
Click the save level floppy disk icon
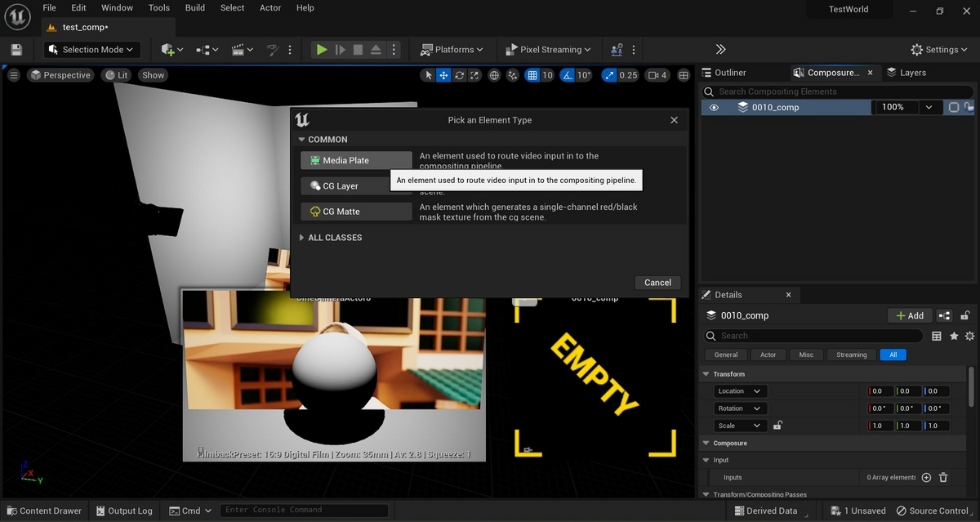point(16,50)
